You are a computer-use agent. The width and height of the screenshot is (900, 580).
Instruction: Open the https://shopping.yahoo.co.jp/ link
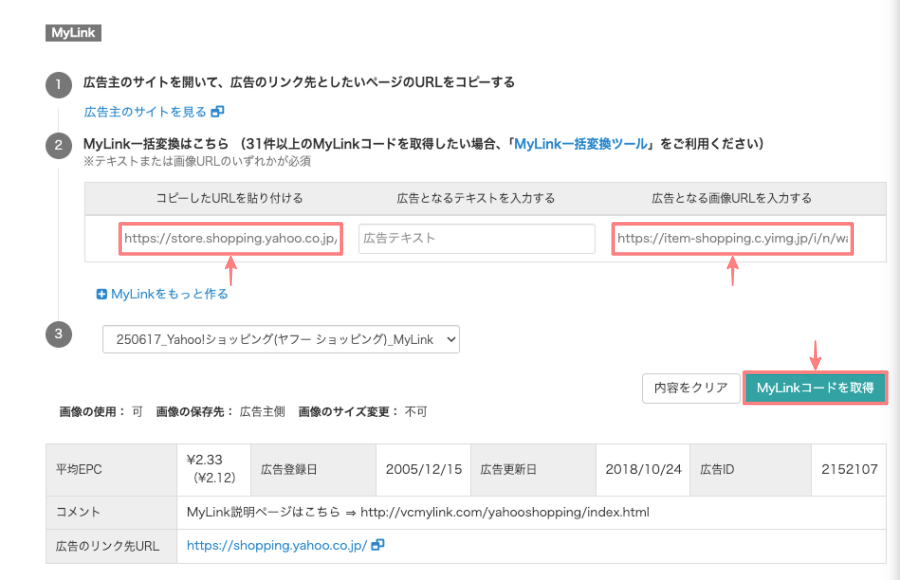point(277,546)
